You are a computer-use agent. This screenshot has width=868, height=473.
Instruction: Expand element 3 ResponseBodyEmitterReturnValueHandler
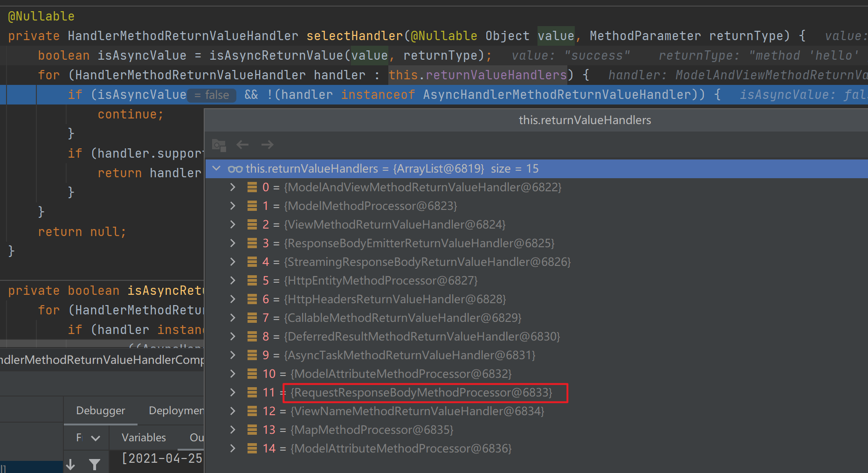click(233, 243)
